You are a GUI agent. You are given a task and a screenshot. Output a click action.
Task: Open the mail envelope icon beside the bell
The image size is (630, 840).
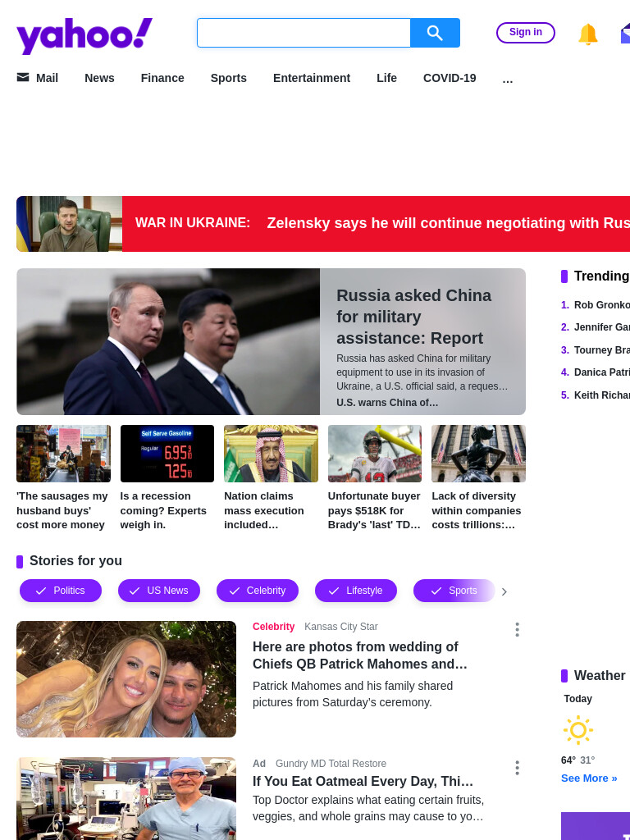(x=625, y=33)
